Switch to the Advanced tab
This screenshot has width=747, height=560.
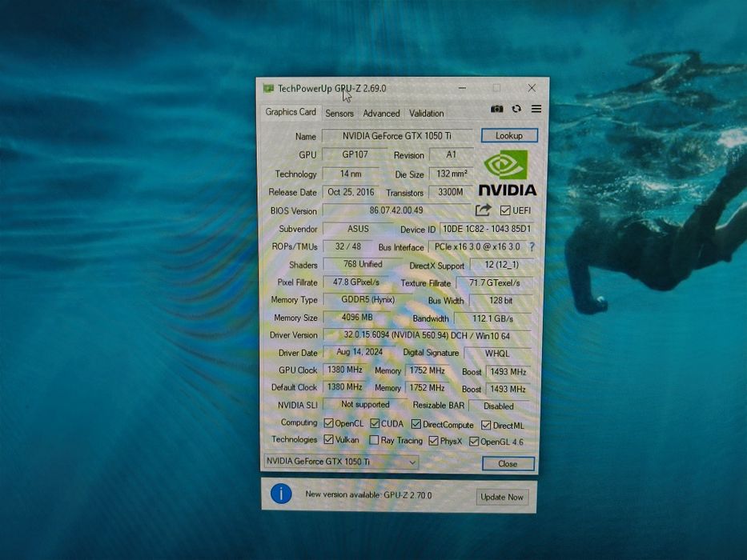click(381, 114)
